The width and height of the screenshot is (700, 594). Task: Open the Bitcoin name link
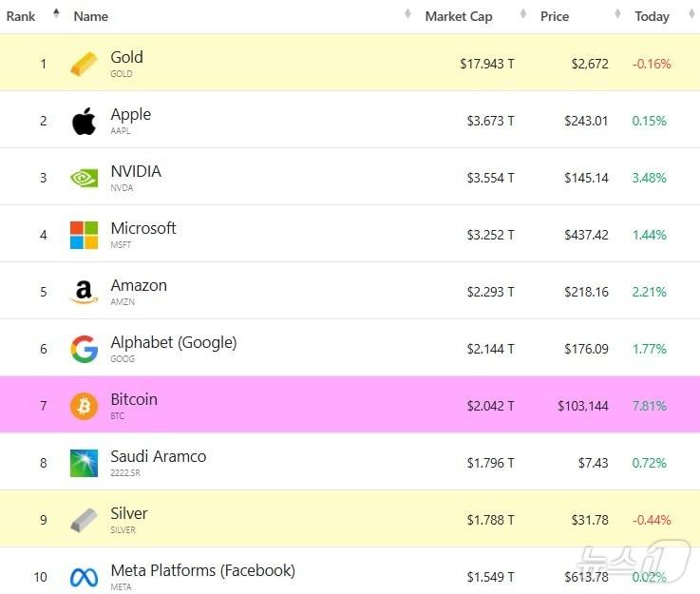(134, 399)
